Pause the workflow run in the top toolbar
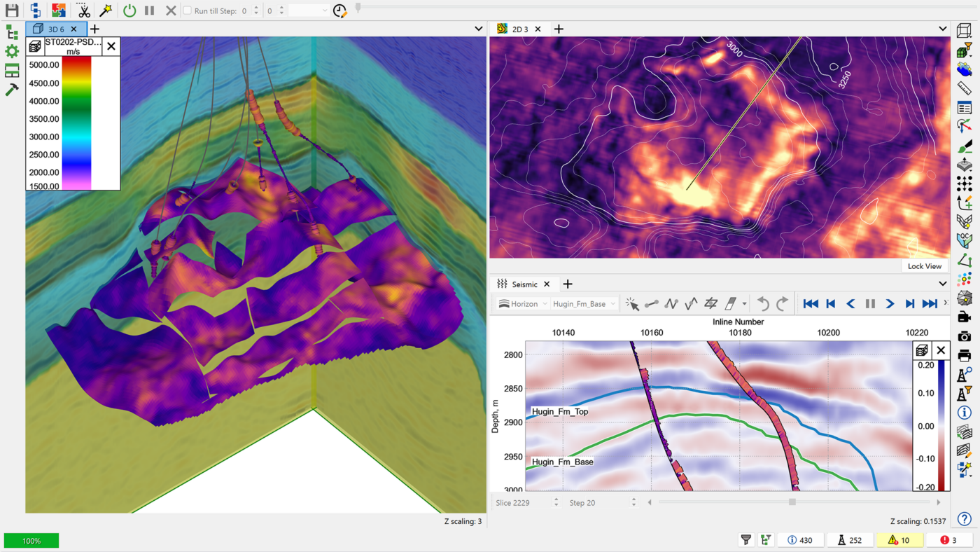 [x=149, y=11]
